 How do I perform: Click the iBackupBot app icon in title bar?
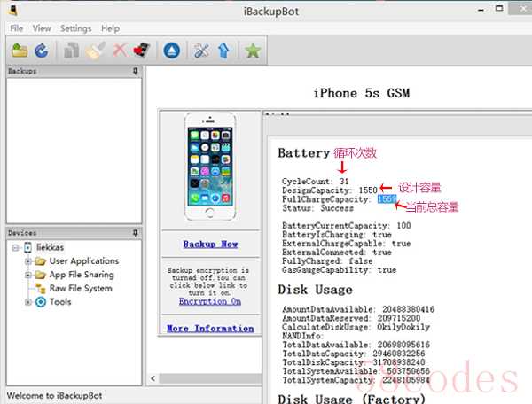pos(13,10)
